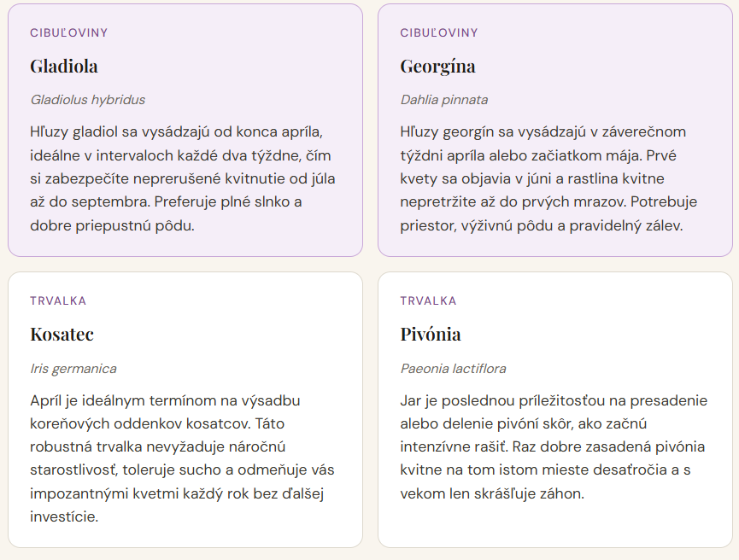This screenshot has height=560, width=739.
Task: Click the Pivónia description text
Action: coord(553,446)
